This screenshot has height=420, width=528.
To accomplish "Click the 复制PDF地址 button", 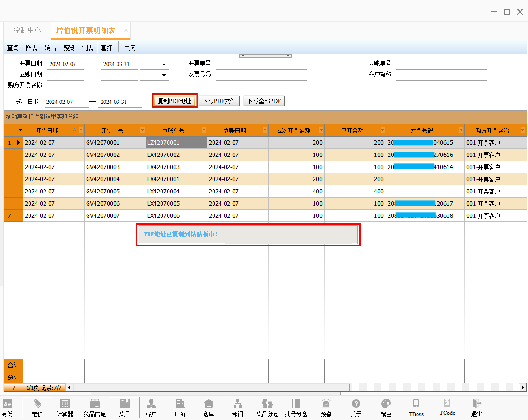I will 174,101.
